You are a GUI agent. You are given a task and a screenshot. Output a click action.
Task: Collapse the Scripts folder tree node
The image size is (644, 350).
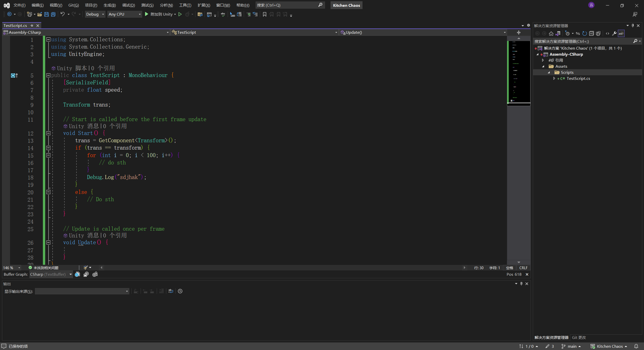click(x=549, y=73)
